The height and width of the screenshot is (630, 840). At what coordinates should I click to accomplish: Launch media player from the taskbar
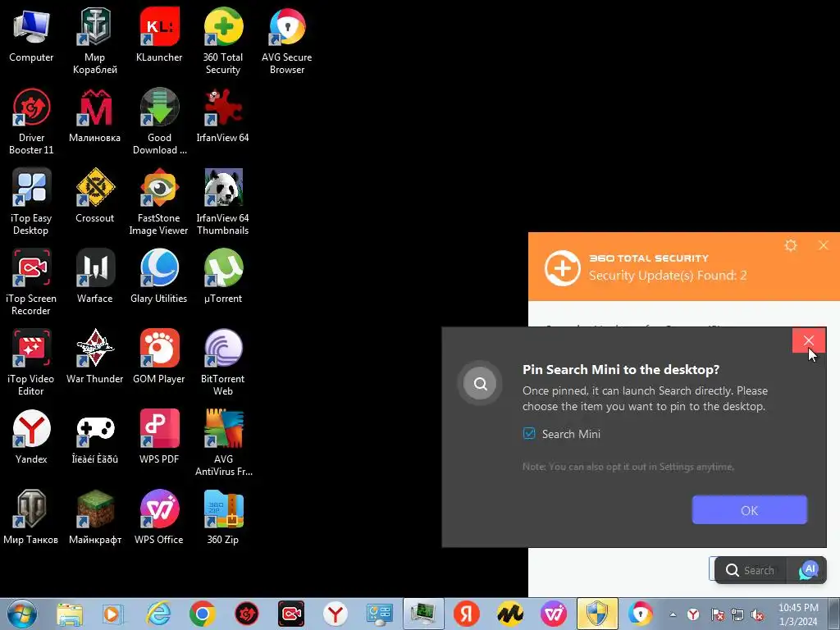(113, 614)
